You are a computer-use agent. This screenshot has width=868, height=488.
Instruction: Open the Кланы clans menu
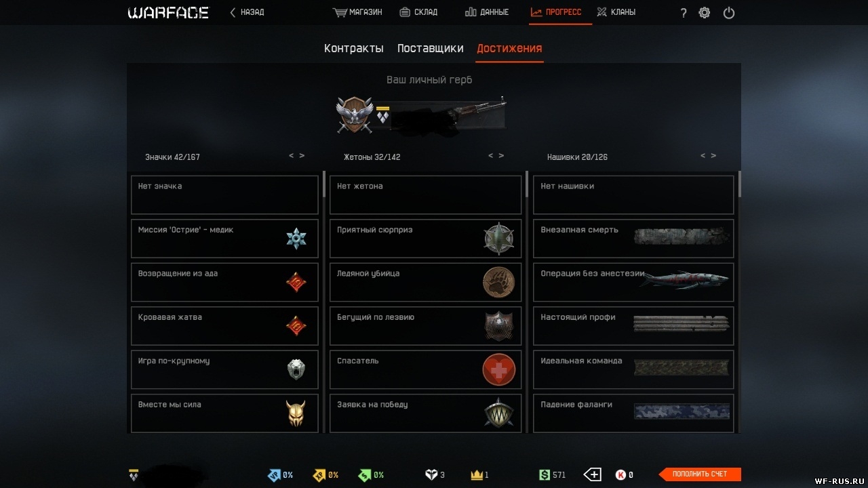(x=616, y=12)
